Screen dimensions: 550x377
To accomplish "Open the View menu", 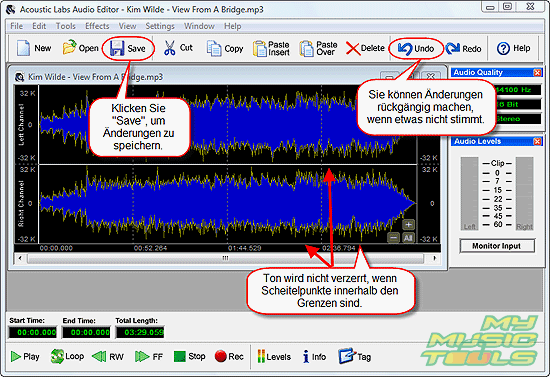I will 127,26.
